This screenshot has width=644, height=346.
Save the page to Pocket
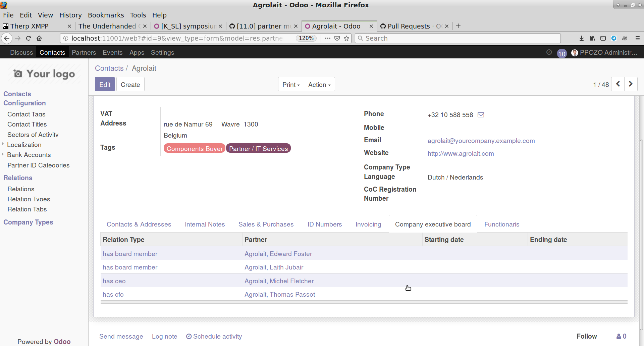tap(337, 38)
